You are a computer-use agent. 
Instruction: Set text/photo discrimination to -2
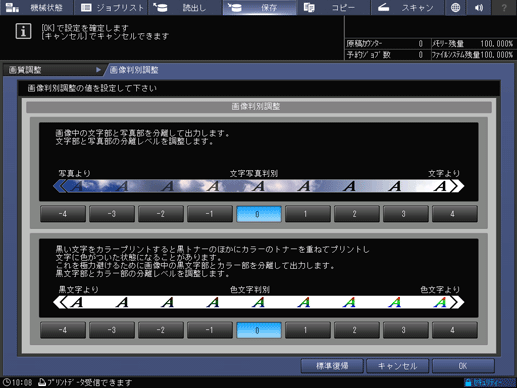161,214
